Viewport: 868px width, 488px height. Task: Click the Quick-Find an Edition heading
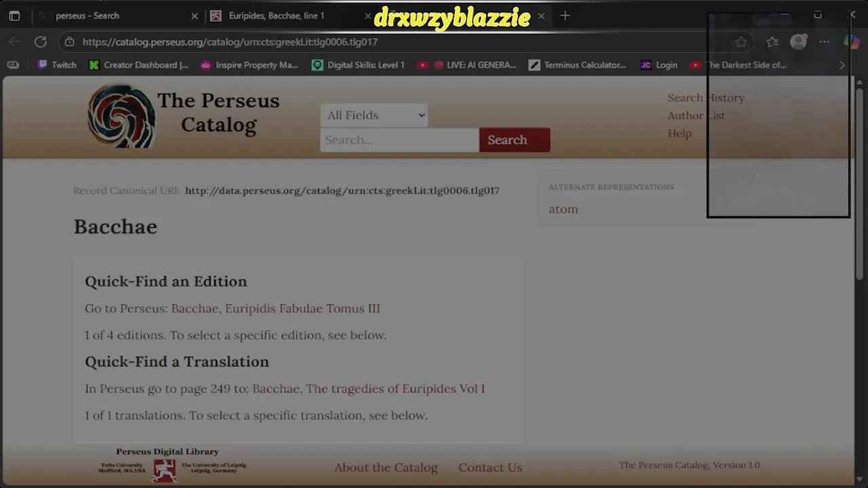[x=166, y=281]
